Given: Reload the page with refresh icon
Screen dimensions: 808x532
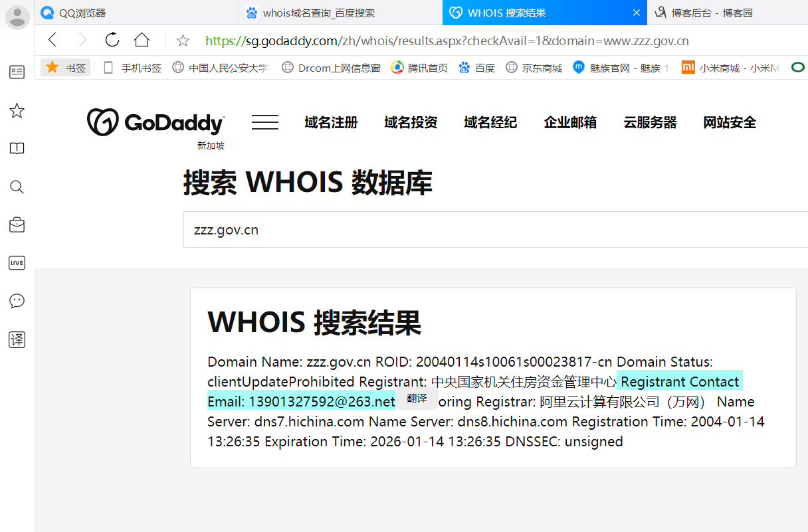Looking at the screenshot, I should coord(112,40).
